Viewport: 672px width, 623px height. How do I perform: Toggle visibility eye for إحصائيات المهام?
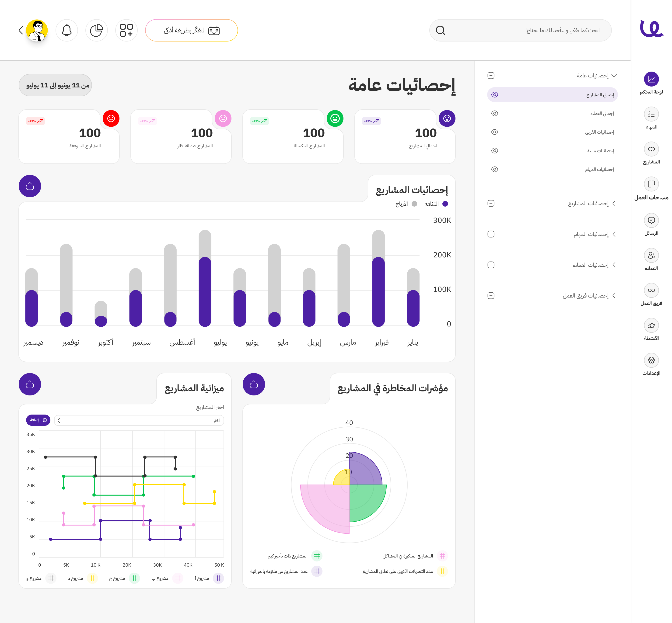tap(495, 169)
